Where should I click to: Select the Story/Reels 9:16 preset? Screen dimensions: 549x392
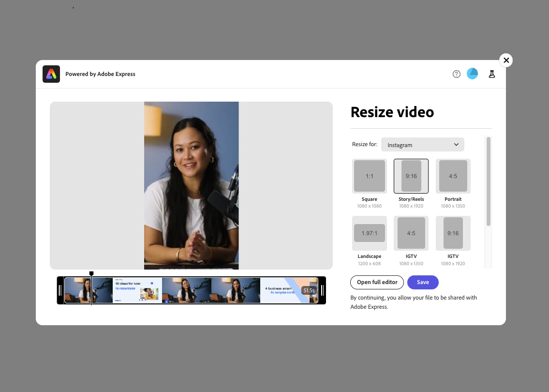coord(411,176)
